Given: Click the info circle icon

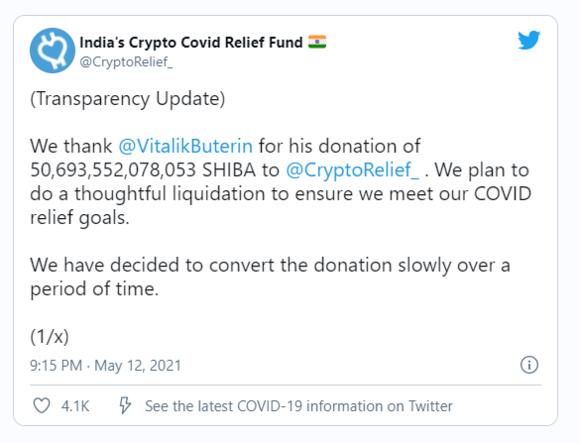Looking at the screenshot, I should [x=529, y=365].
